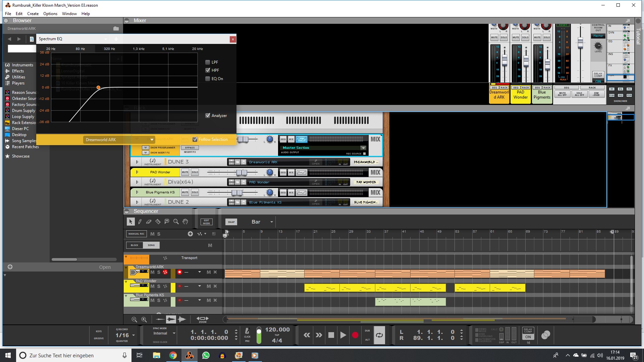Click the add track plus icon
The width and height of the screenshot is (644, 362).
[x=190, y=234]
